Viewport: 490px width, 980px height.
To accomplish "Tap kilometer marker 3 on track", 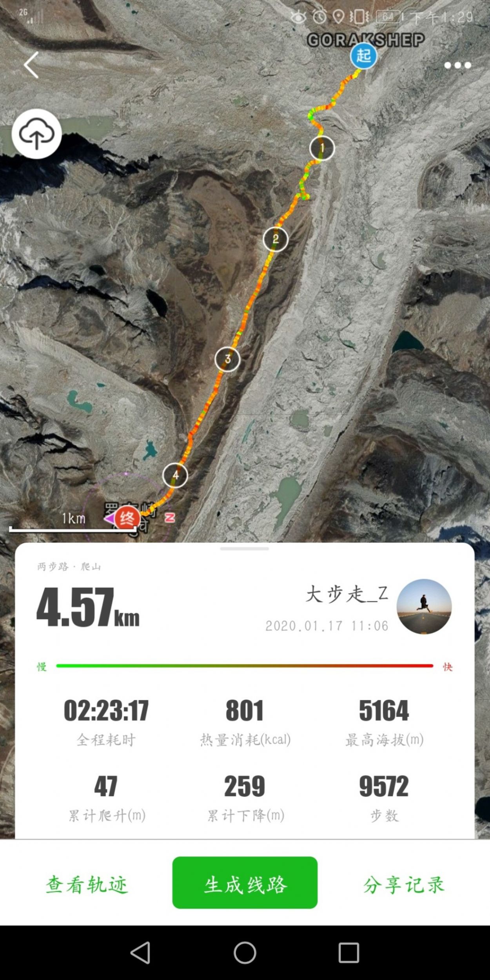I will (227, 359).
